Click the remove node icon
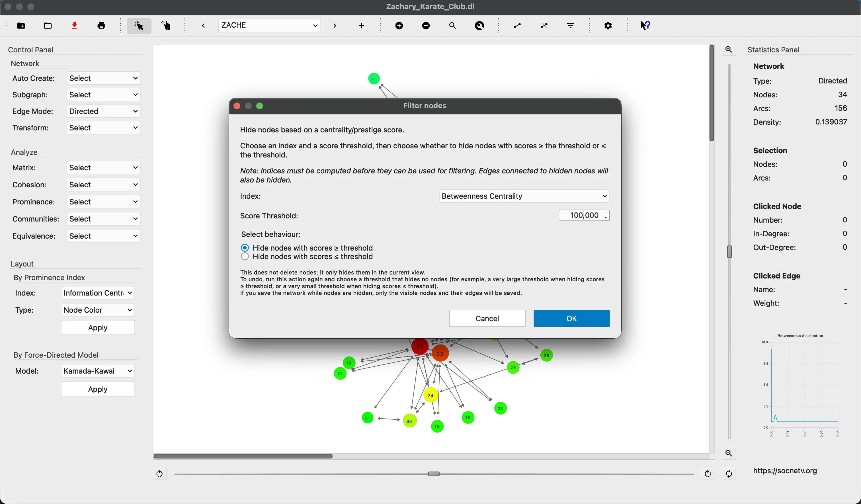The image size is (861, 504). [x=426, y=26]
